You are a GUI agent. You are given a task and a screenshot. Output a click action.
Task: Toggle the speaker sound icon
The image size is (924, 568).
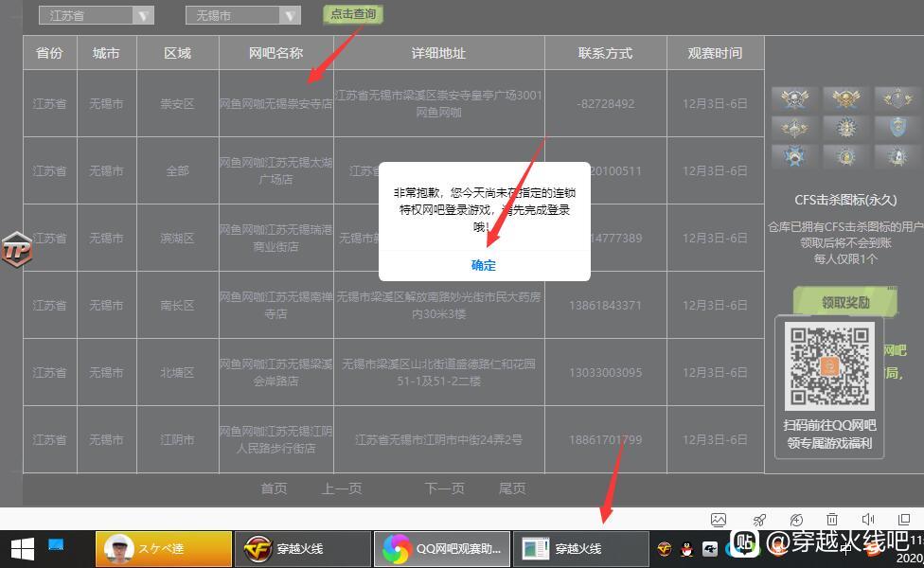point(867,519)
